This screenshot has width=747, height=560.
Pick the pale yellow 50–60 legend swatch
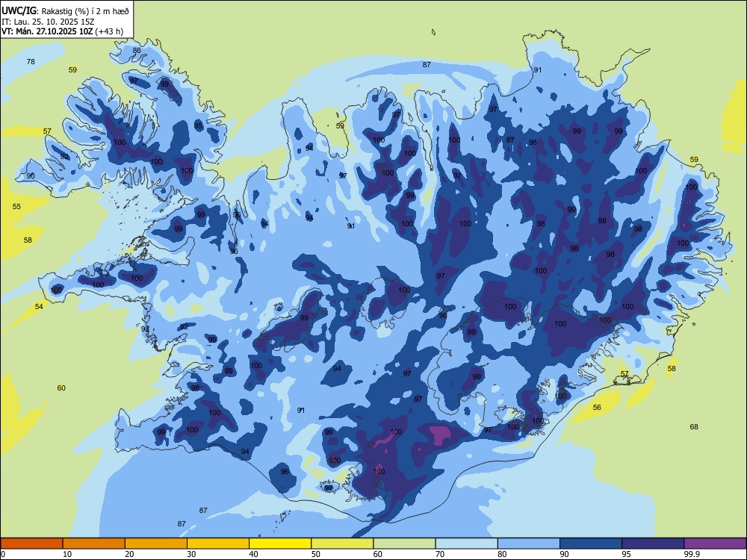[x=342, y=544]
